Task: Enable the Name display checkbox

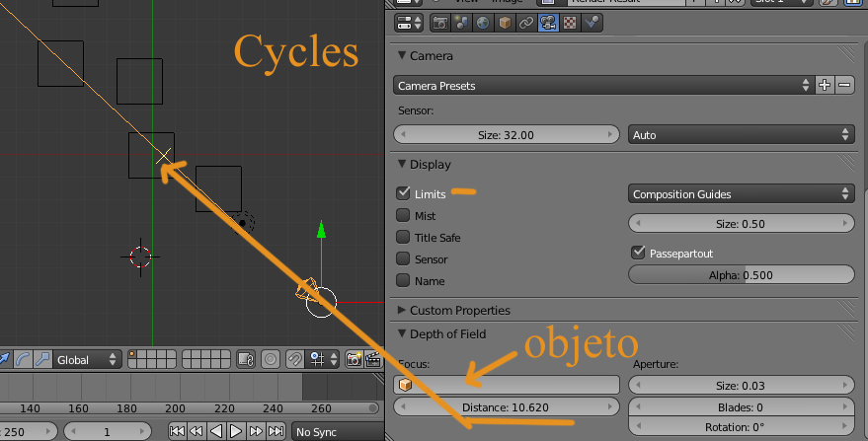Action: [x=403, y=280]
